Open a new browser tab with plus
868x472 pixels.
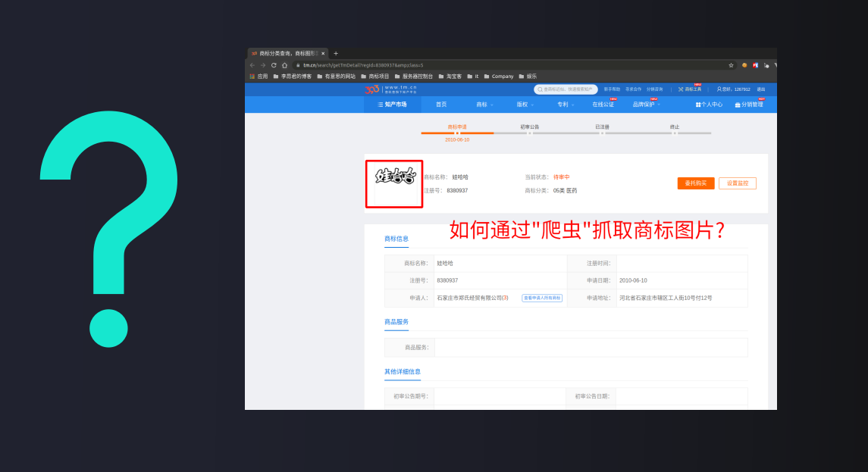coord(336,54)
